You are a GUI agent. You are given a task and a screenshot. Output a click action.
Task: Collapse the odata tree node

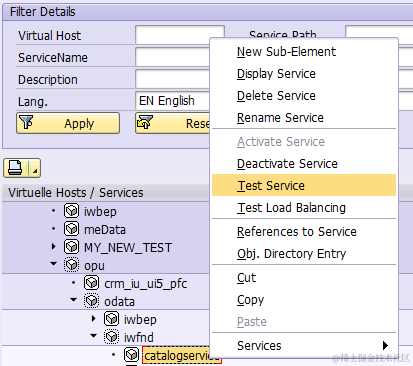[x=74, y=300]
